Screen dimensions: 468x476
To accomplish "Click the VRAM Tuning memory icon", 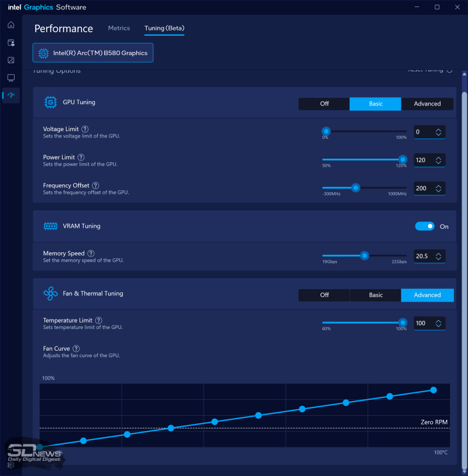I will pos(50,226).
